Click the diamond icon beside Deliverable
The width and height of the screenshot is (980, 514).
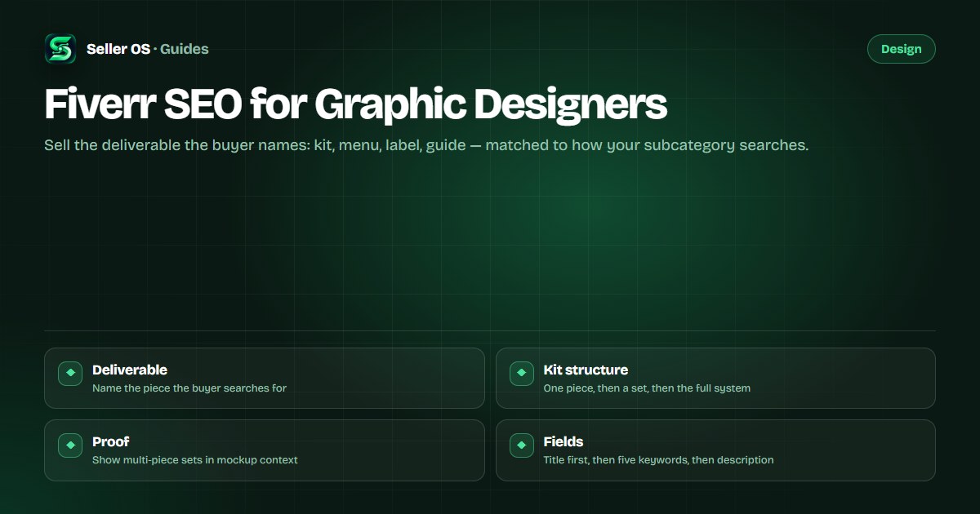click(x=70, y=373)
